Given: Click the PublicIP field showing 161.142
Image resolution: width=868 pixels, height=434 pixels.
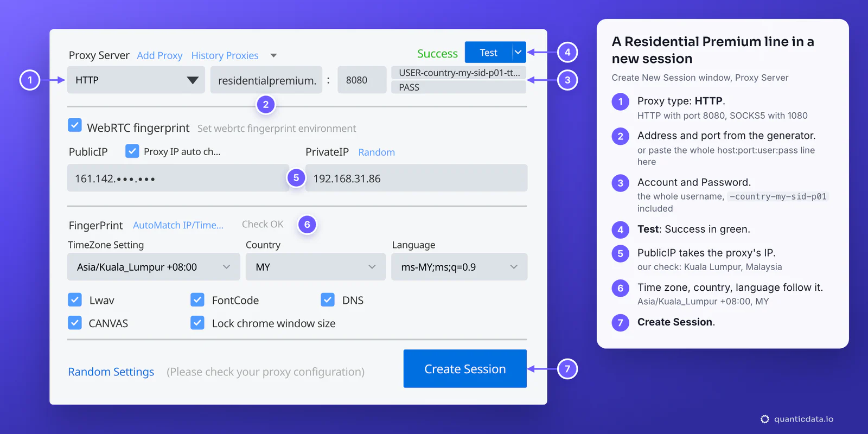Looking at the screenshot, I should [178, 178].
